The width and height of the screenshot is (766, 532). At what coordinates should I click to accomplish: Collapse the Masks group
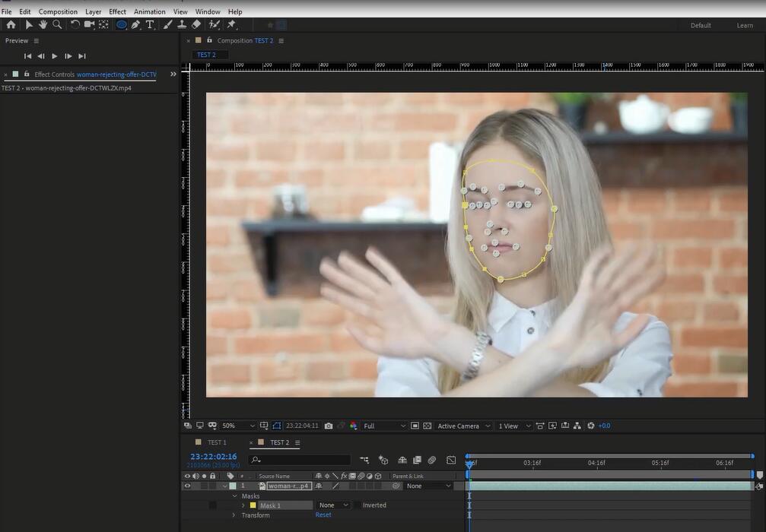tap(234, 496)
